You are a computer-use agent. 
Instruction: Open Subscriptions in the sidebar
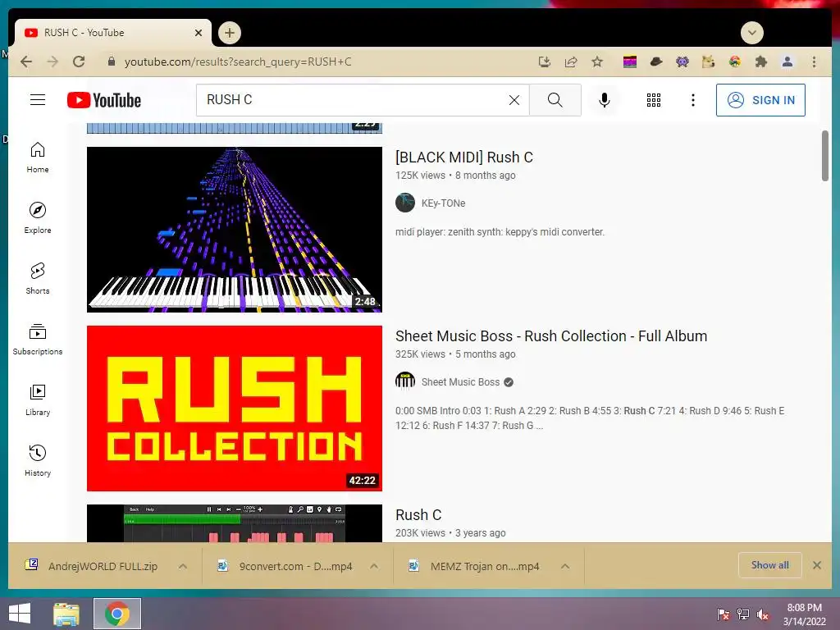[x=38, y=340]
